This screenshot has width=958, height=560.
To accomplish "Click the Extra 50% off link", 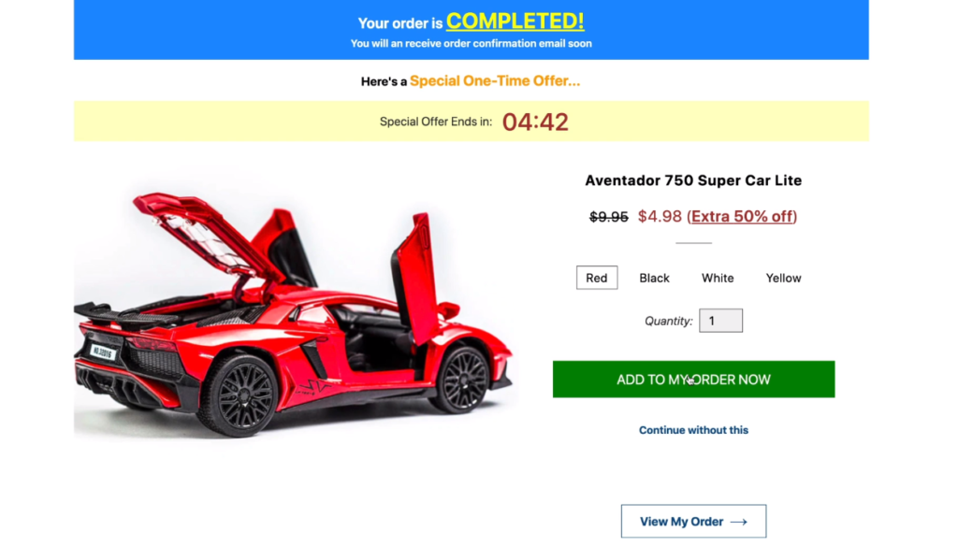I will [x=742, y=216].
